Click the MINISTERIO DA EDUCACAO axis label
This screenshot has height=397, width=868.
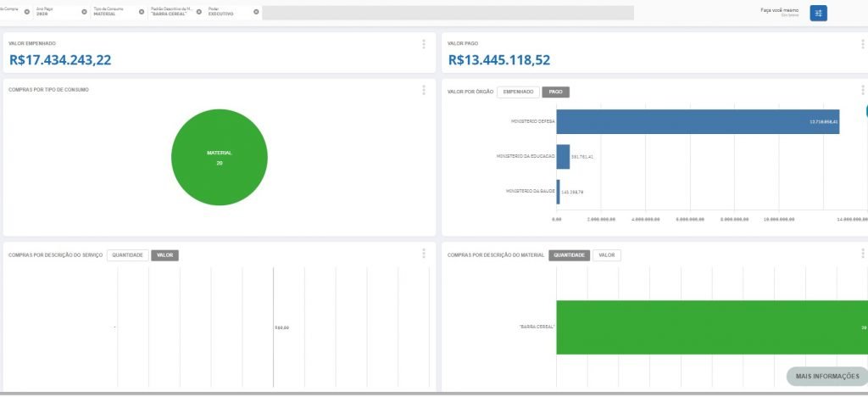pyautogui.click(x=526, y=156)
